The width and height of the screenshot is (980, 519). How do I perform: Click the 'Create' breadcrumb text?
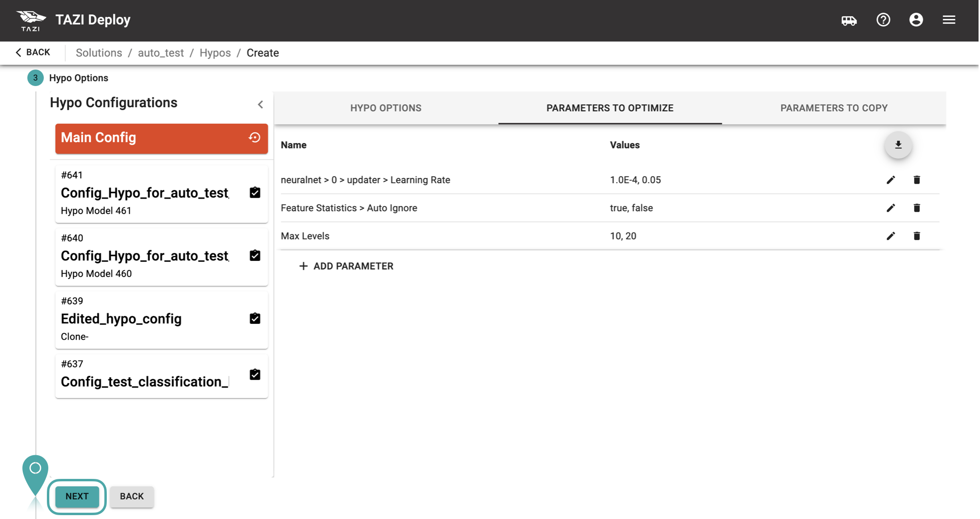click(x=262, y=53)
